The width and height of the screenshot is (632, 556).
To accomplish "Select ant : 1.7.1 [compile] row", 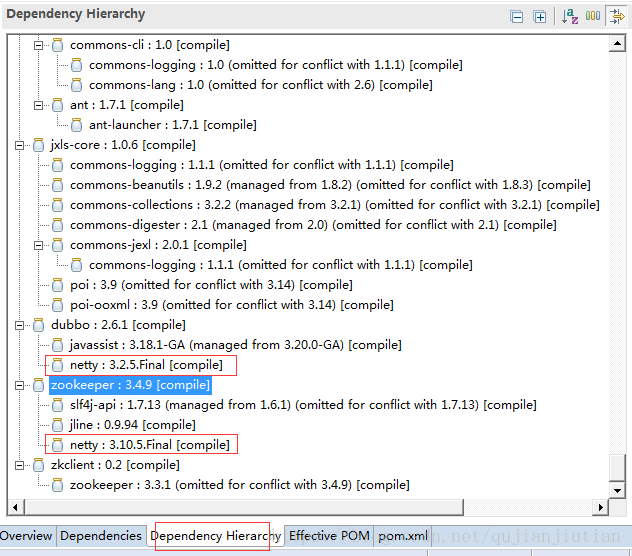I will pos(127,105).
